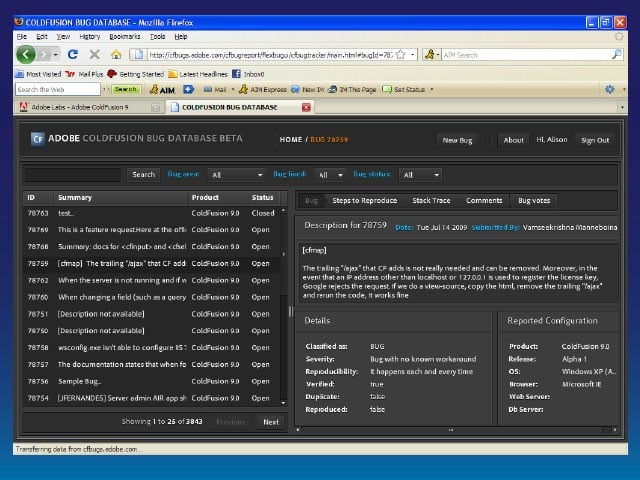Click the page icon in the address bar

[138, 54]
